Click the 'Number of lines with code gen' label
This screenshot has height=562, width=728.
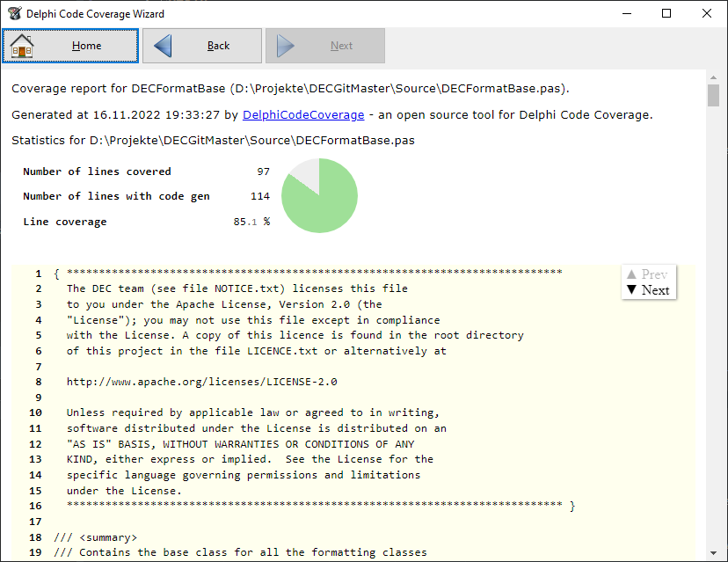click(x=117, y=196)
